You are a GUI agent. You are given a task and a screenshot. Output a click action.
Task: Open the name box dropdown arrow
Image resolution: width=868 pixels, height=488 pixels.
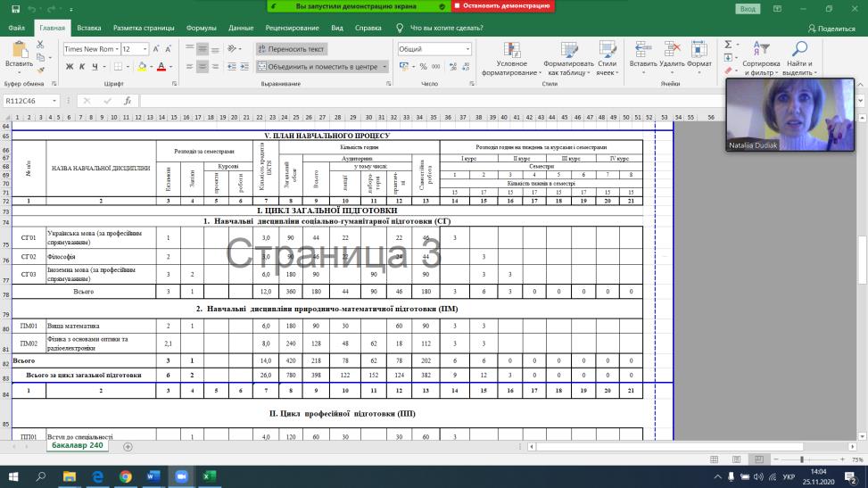click(54, 101)
